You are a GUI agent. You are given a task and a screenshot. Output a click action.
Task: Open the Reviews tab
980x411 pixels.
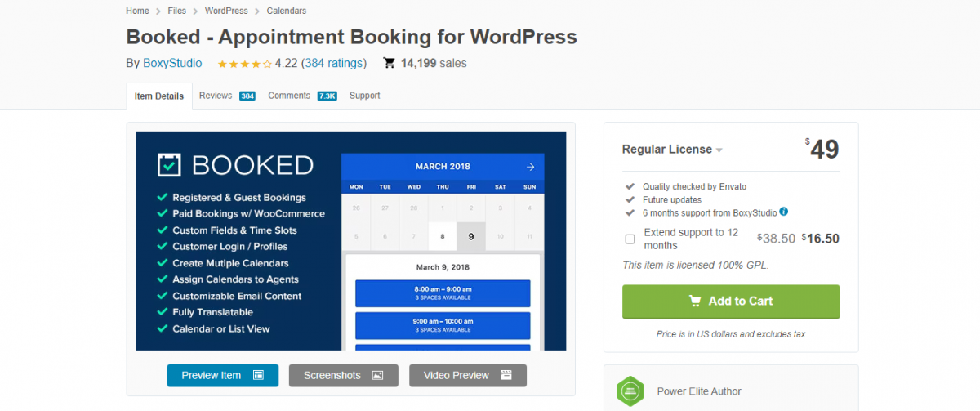point(216,96)
